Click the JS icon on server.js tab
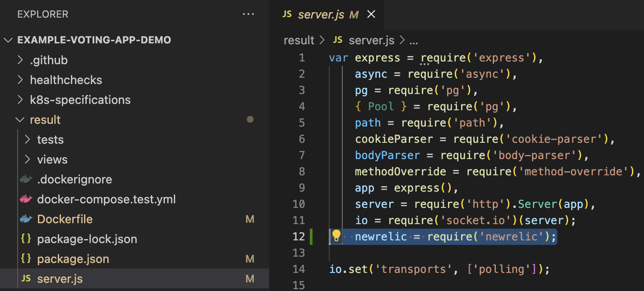Screen dimensions: 644x291 point(287,14)
